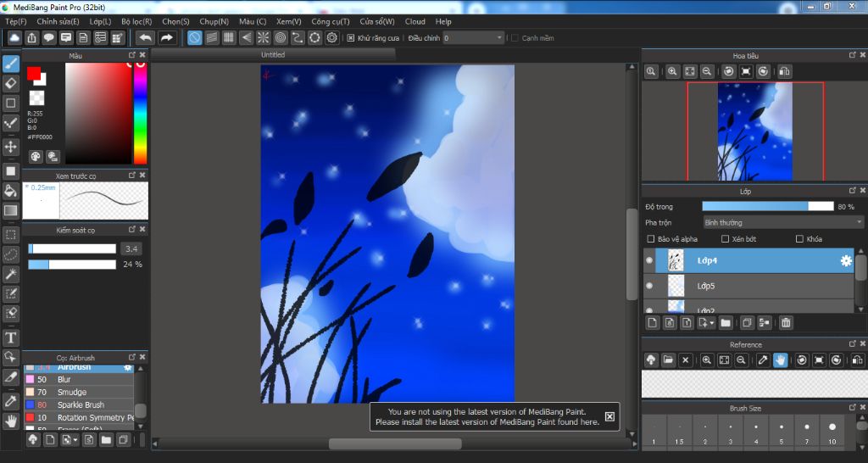
Task: Open snap settings gear icon
Action: click(331, 37)
